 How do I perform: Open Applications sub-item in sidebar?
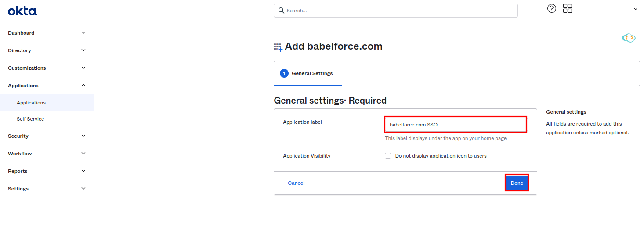coord(47,103)
